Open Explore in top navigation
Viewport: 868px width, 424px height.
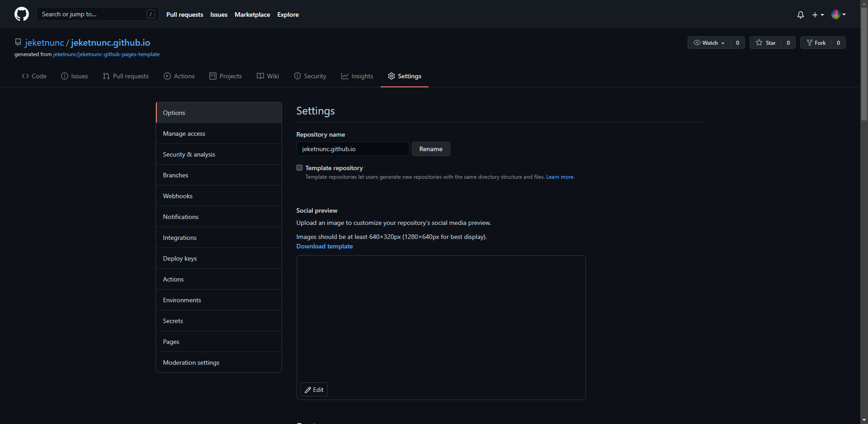pyautogui.click(x=288, y=14)
